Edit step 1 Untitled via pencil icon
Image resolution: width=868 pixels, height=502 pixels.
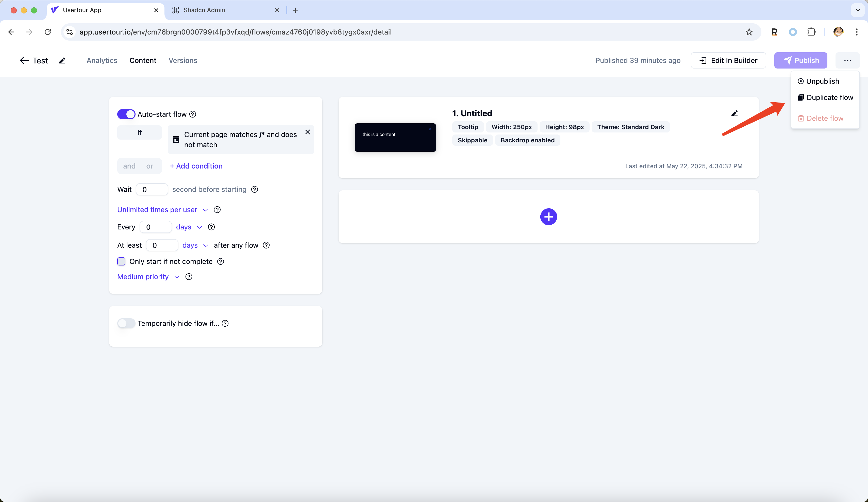click(734, 113)
